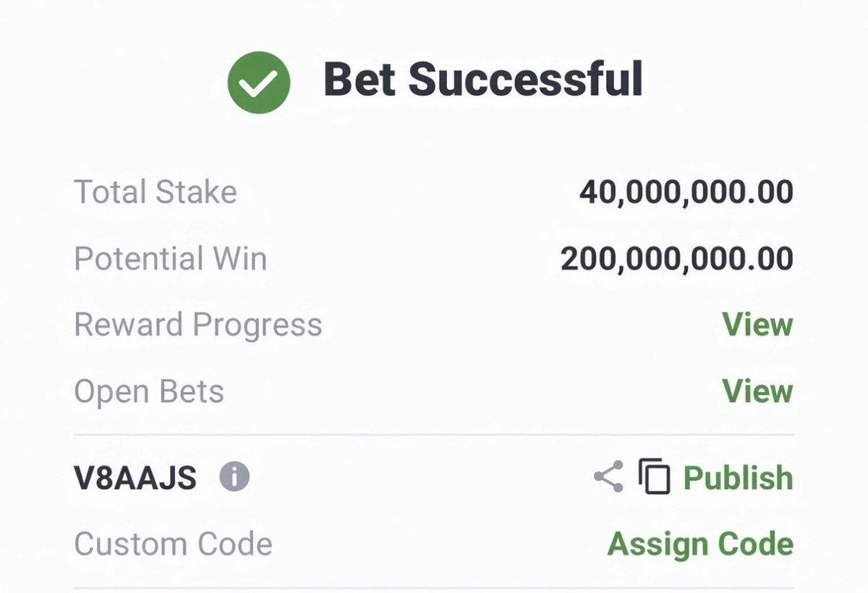Click the Custom Code label
This screenshot has height=593, width=868.
[174, 544]
